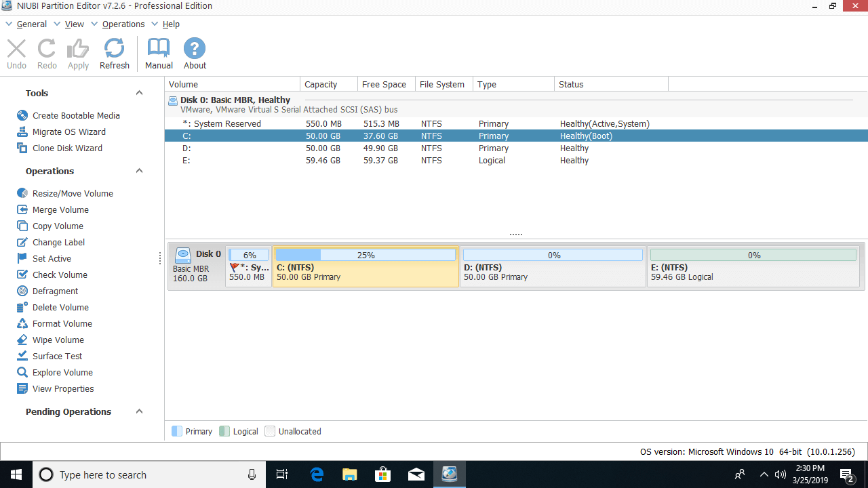Open Clone Disk Wizard
Viewport: 868px width, 488px height.
67,148
